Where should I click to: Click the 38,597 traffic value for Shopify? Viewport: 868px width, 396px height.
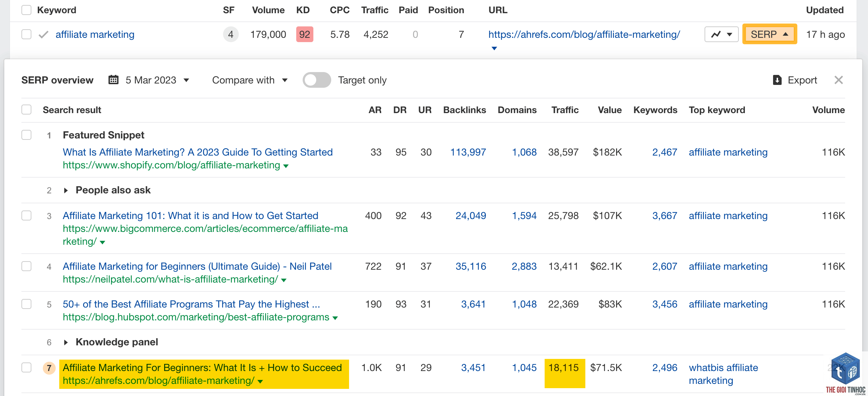point(563,152)
